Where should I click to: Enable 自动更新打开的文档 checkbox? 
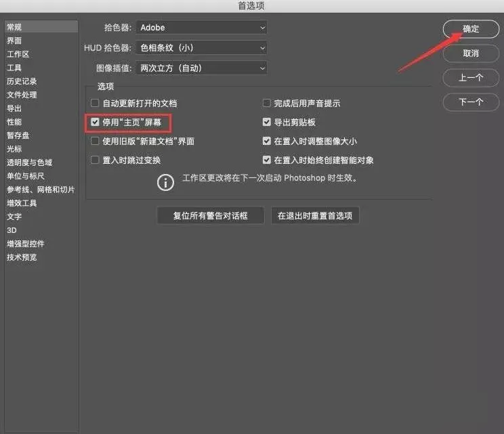(x=95, y=103)
